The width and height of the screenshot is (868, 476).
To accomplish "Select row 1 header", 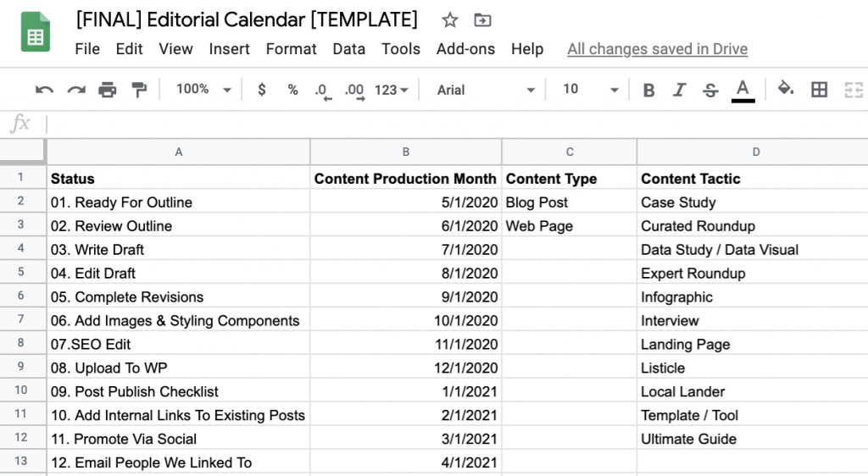I will 23,178.
